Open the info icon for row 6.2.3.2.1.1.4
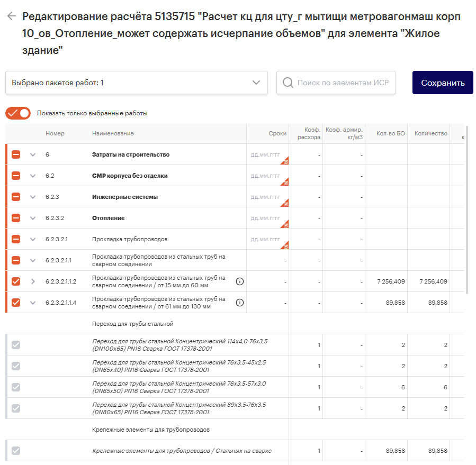Screen dimensions: 476x465 (x=240, y=303)
